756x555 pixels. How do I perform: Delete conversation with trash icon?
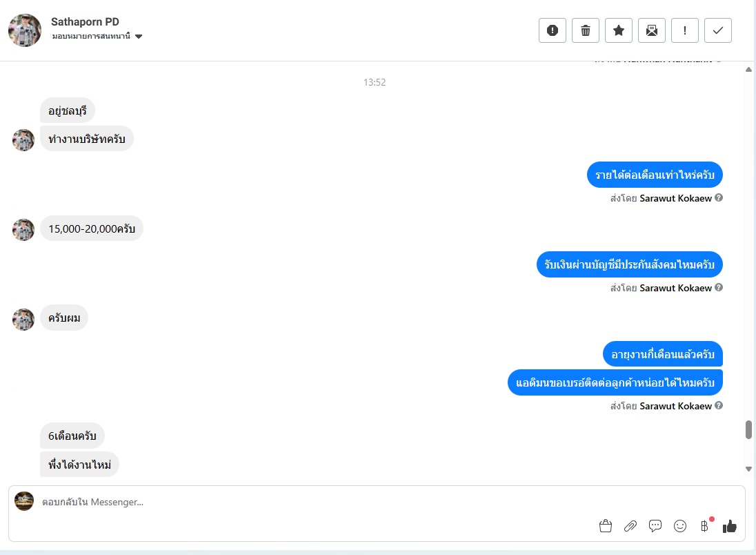click(x=586, y=30)
